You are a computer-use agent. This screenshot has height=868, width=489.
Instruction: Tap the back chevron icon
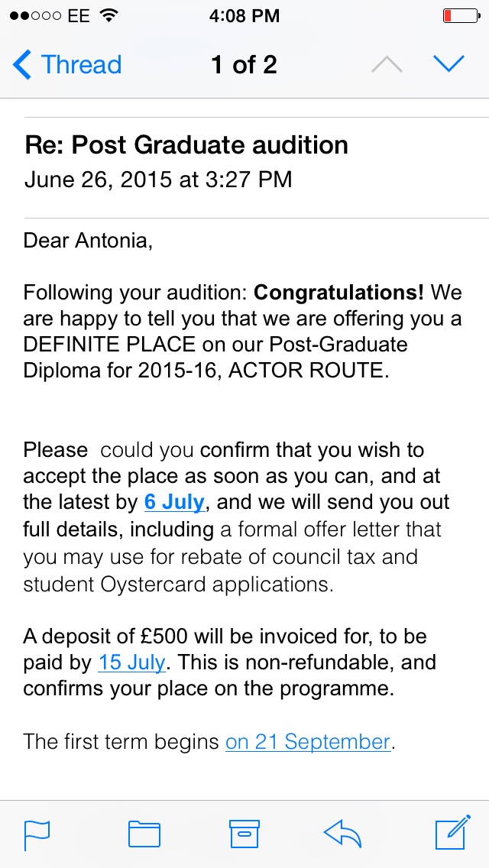click(22, 65)
